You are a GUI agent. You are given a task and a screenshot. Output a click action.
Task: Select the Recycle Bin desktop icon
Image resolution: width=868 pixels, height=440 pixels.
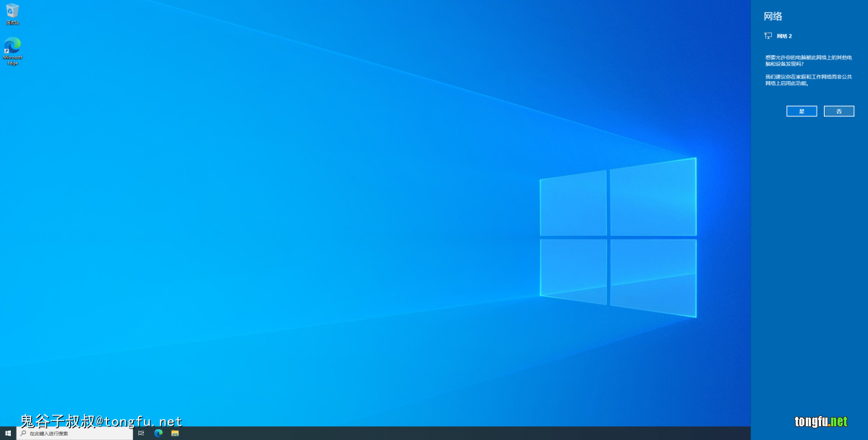(x=12, y=11)
